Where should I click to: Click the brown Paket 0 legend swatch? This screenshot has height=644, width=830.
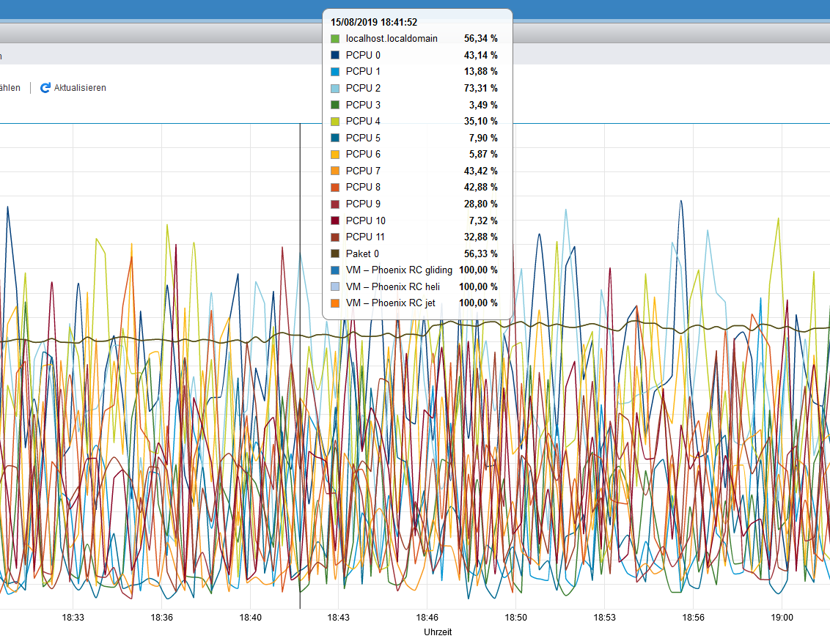[335, 253]
